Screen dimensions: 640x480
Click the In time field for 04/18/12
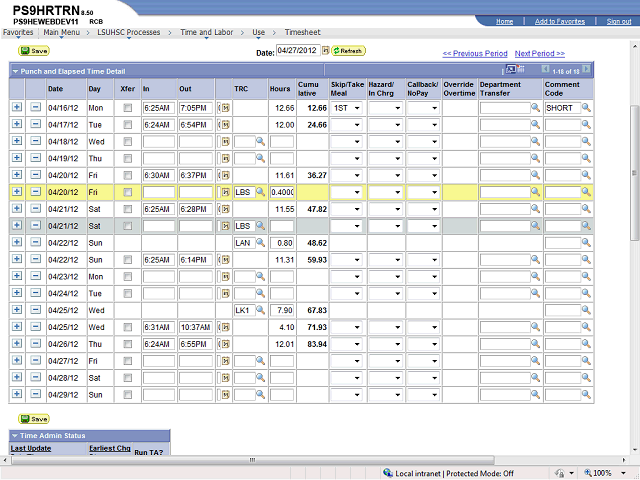pos(158,142)
